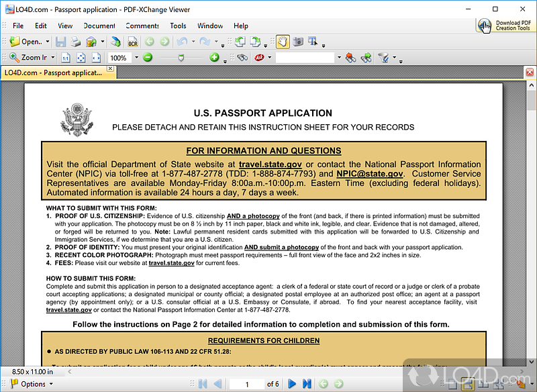Click the Save disk icon
The height and width of the screenshot is (392, 537).
coord(62,42)
